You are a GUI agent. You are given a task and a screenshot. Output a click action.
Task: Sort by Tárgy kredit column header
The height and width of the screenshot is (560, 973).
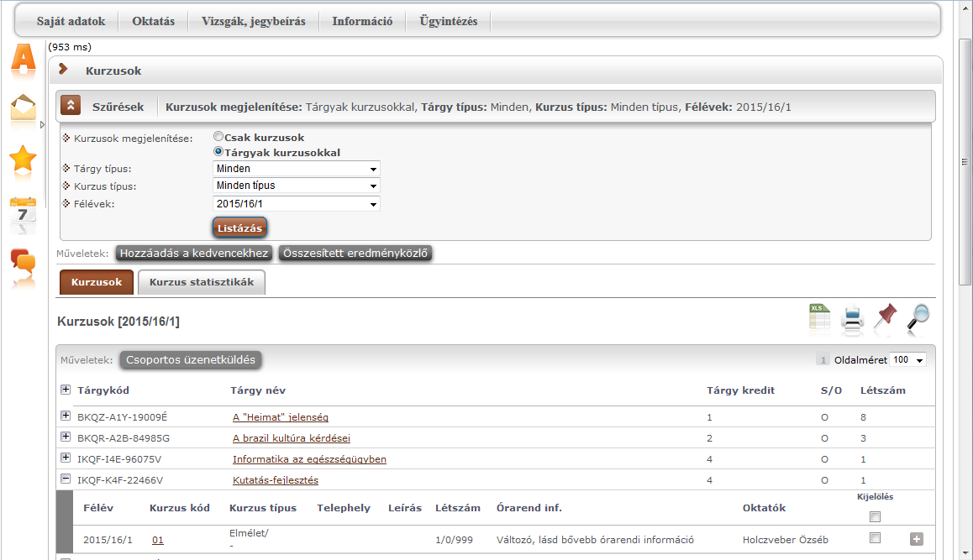click(x=740, y=390)
